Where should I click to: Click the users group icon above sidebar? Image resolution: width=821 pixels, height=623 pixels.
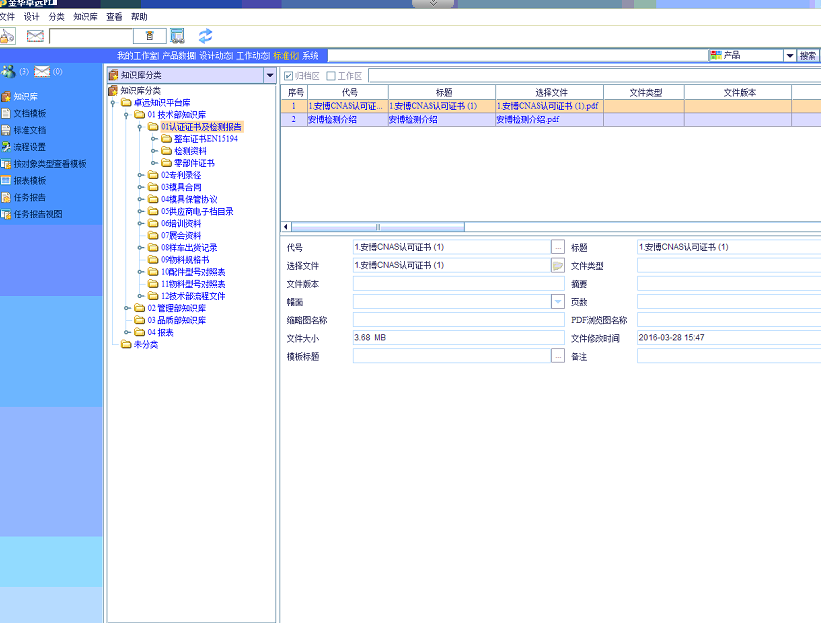9,72
